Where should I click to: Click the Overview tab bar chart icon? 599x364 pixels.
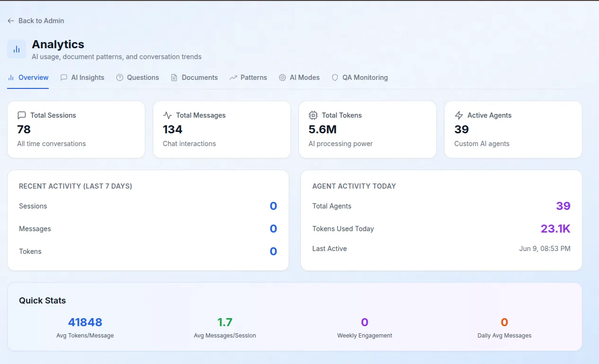click(x=11, y=78)
